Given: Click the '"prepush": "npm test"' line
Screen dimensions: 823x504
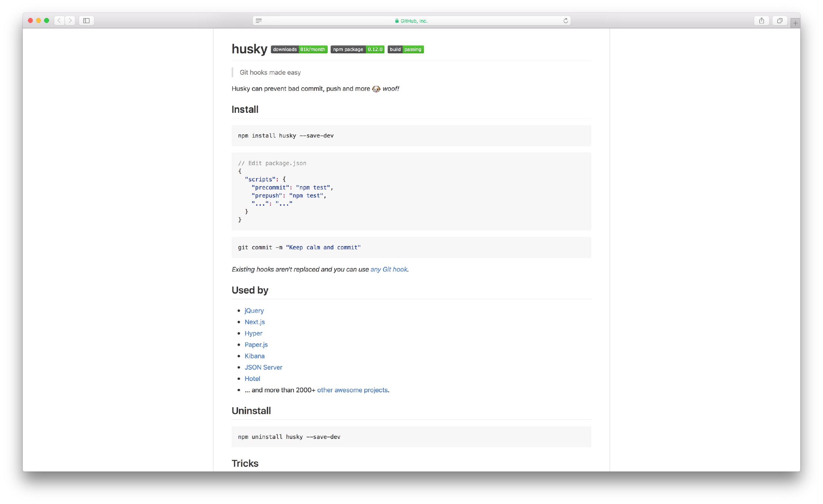Looking at the screenshot, I should pyautogui.click(x=289, y=196).
